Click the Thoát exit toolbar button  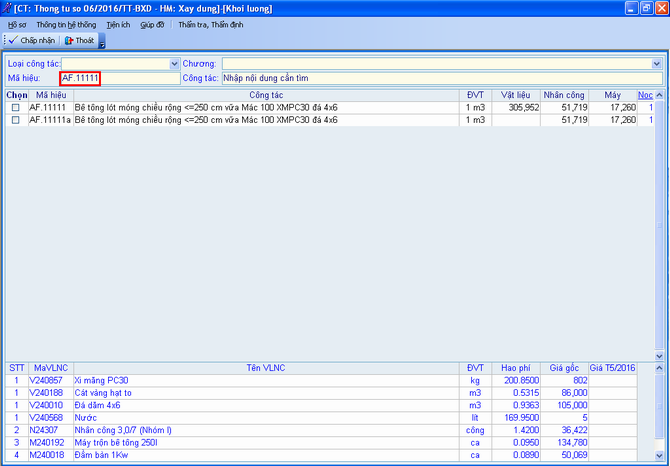click(x=80, y=40)
